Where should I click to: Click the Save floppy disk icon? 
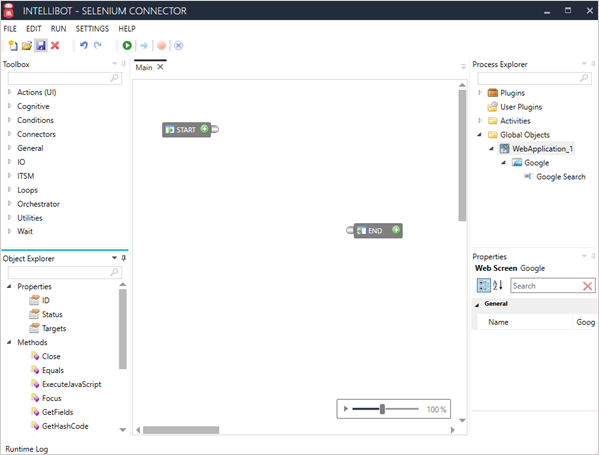point(40,46)
